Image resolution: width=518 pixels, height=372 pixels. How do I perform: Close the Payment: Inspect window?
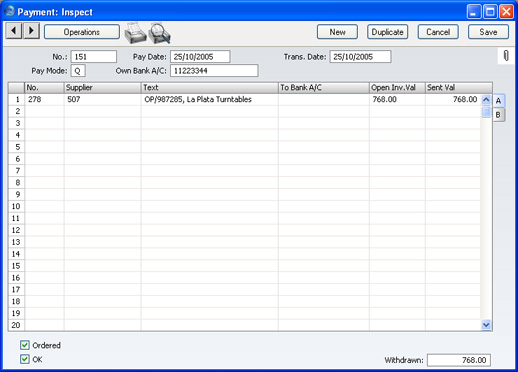[507, 12]
